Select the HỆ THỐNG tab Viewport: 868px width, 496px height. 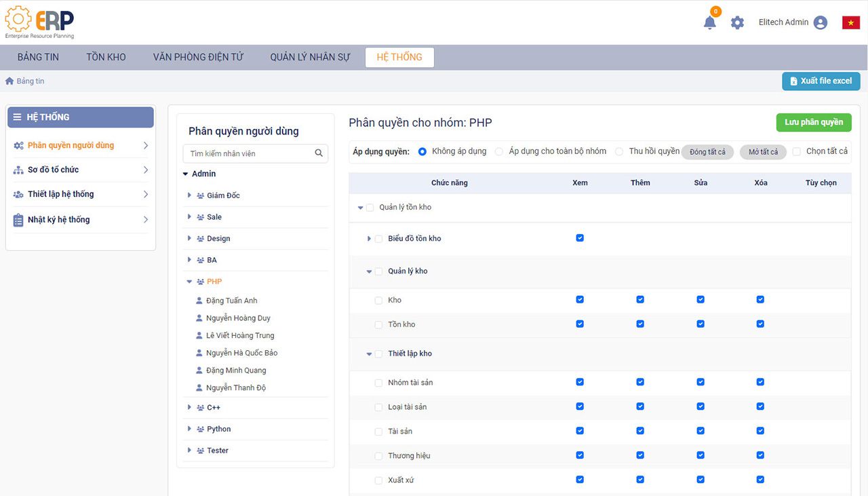[399, 57]
